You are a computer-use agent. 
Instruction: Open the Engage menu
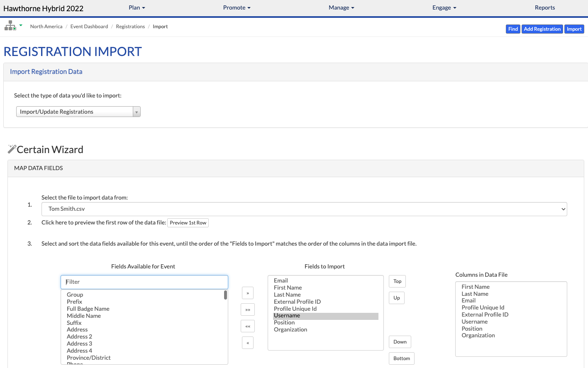444,7
